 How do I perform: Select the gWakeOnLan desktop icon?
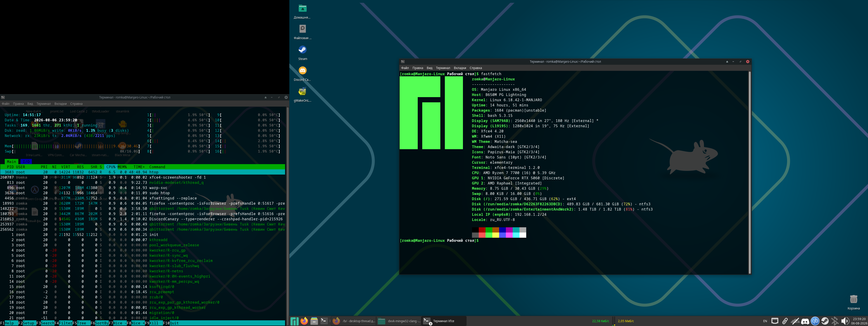coord(302,94)
